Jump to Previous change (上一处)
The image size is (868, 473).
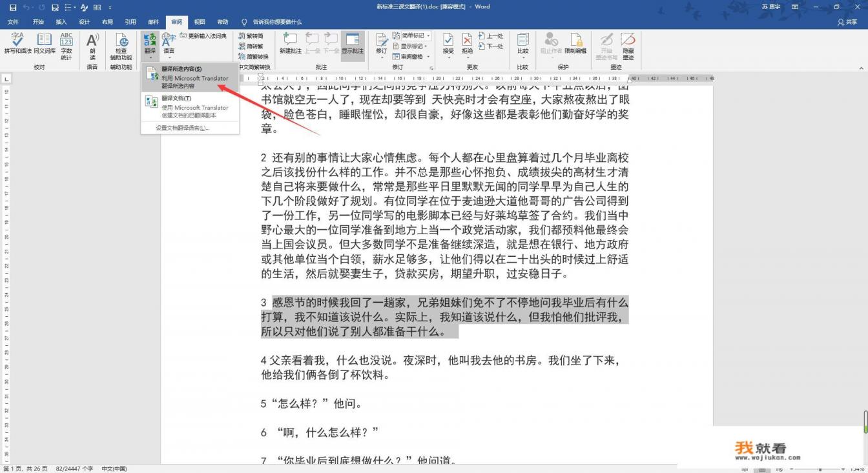pos(491,36)
